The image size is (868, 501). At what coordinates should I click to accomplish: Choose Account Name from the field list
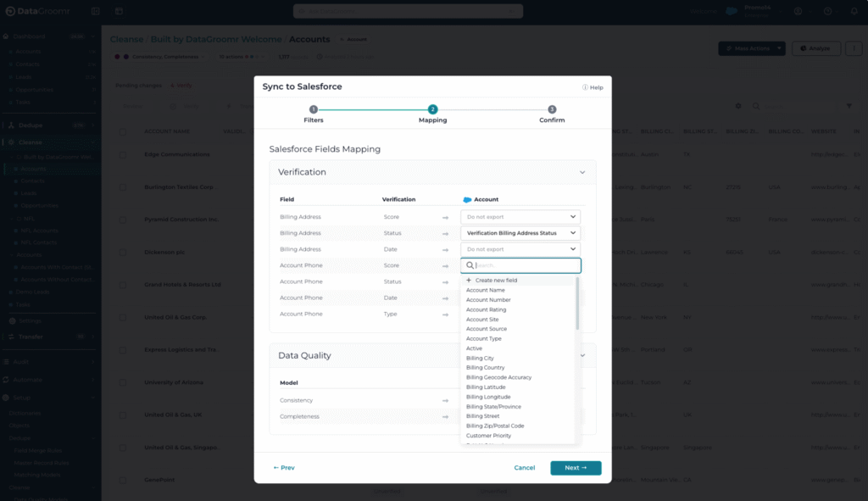[486, 290]
